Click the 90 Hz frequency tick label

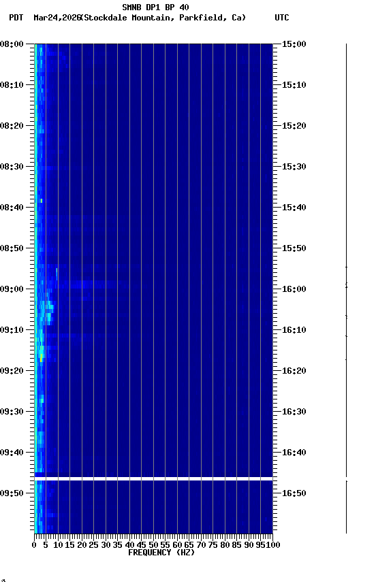coord(249,546)
